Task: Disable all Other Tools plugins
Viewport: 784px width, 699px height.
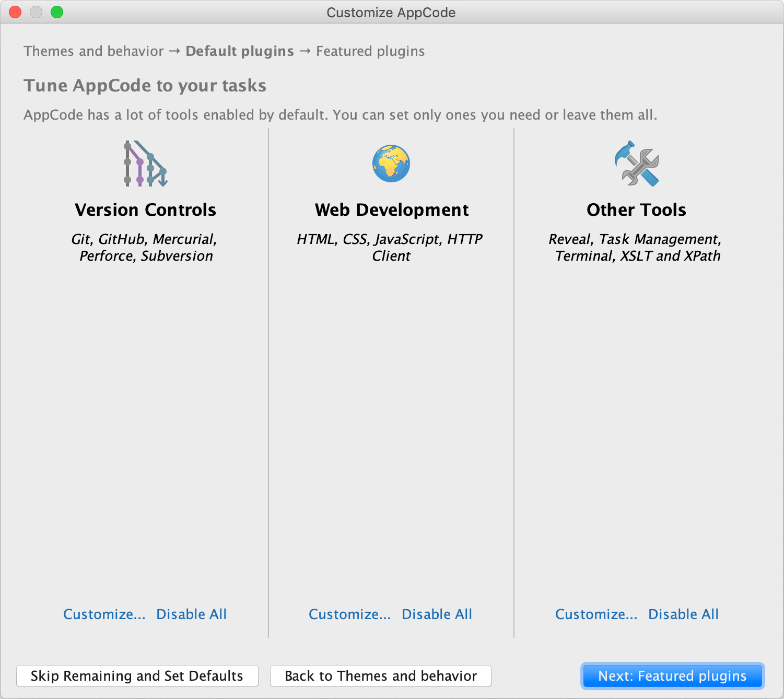Action: [x=684, y=614]
